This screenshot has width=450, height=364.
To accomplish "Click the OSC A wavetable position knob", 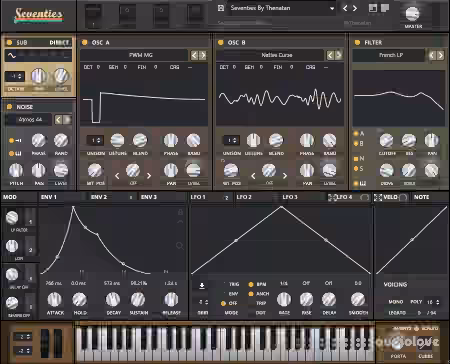I will pos(95,170).
